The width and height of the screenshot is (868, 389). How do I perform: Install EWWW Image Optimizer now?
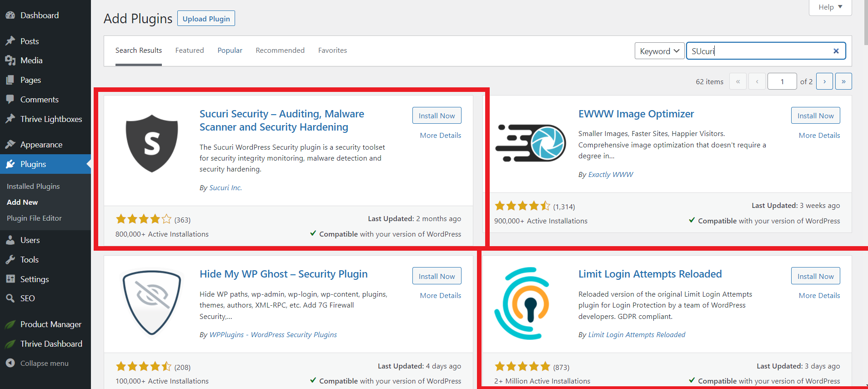coord(815,116)
